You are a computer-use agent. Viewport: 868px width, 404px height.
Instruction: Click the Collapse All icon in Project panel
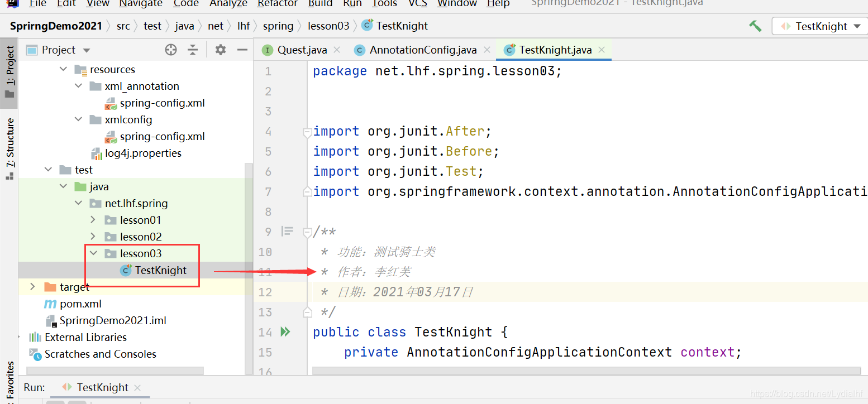[193, 50]
